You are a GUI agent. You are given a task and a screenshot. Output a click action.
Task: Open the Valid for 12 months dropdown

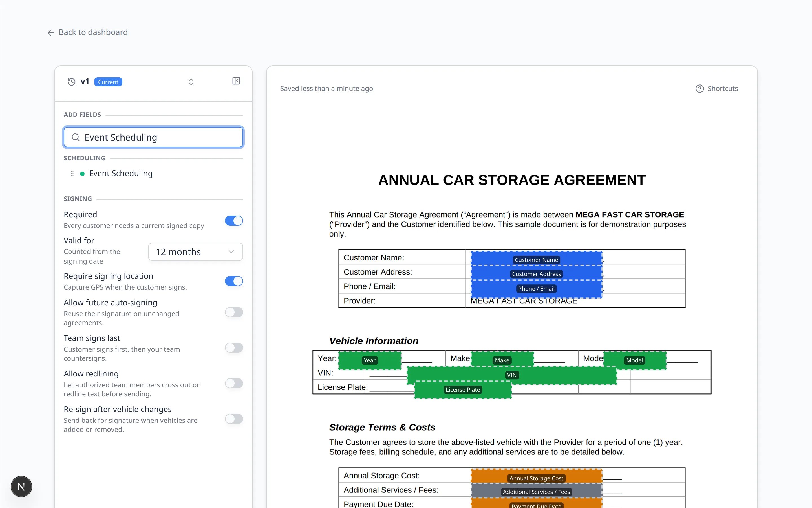(x=196, y=252)
